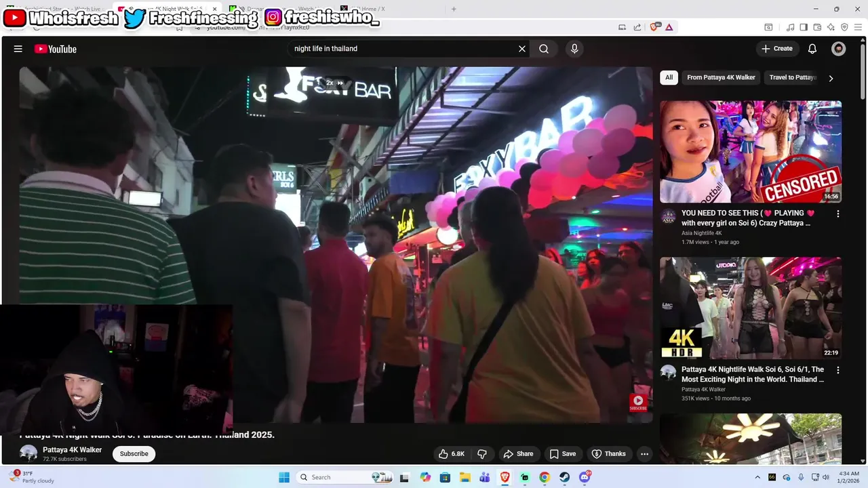Screen dimensions: 868x488
Task: Run search with the magnifier button
Action: [x=544, y=49]
